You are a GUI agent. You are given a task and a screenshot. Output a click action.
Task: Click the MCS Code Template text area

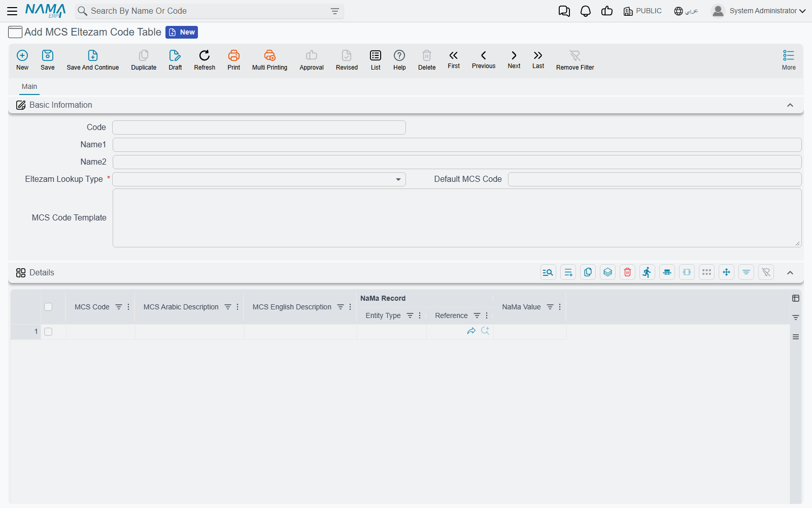(x=457, y=218)
